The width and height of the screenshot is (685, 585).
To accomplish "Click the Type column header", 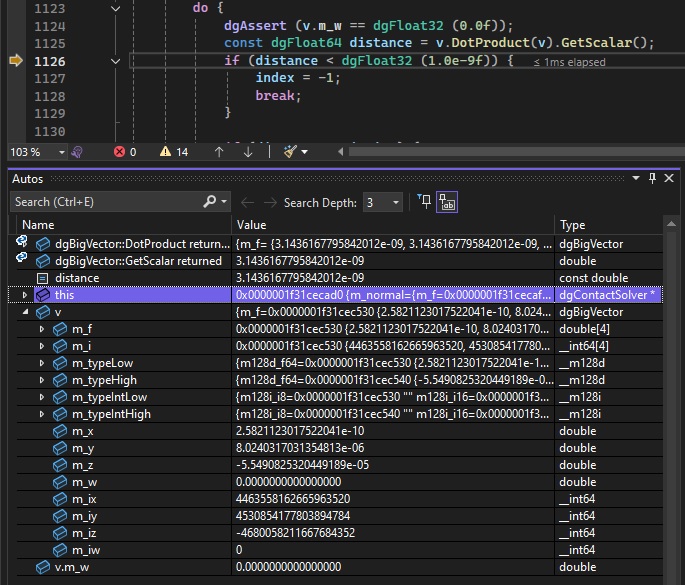I will pyautogui.click(x=573, y=225).
